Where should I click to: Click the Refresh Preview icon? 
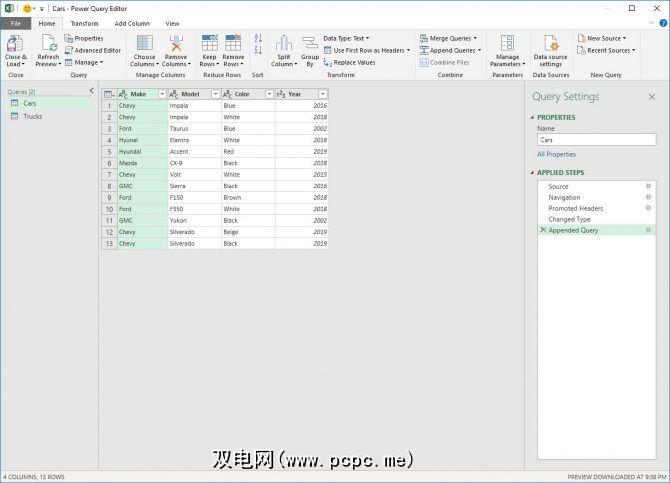(x=49, y=44)
